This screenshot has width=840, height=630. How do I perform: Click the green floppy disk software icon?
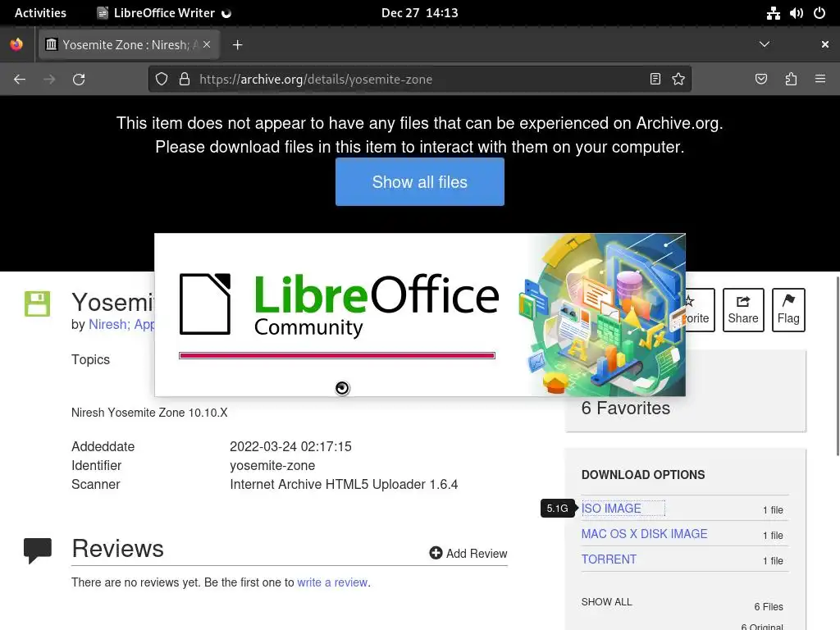click(37, 304)
